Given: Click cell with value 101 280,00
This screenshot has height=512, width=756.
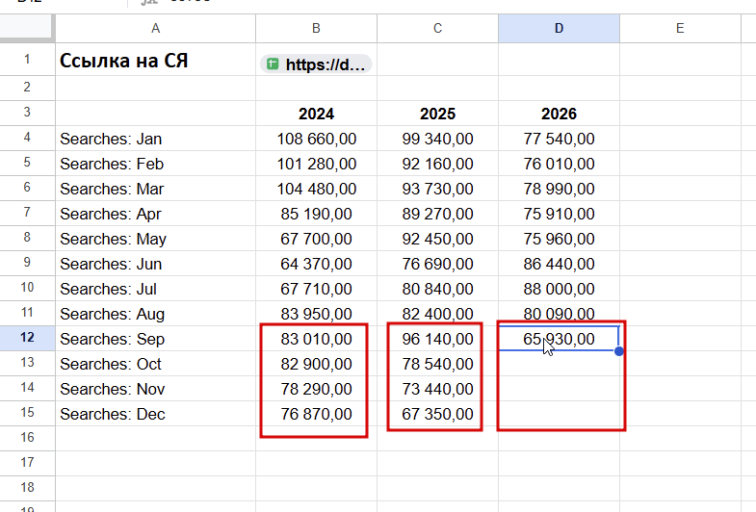Looking at the screenshot, I should (316, 163).
